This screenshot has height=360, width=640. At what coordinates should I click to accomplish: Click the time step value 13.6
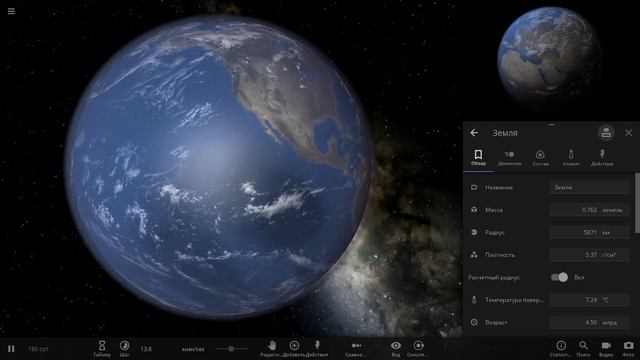point(146,349)
